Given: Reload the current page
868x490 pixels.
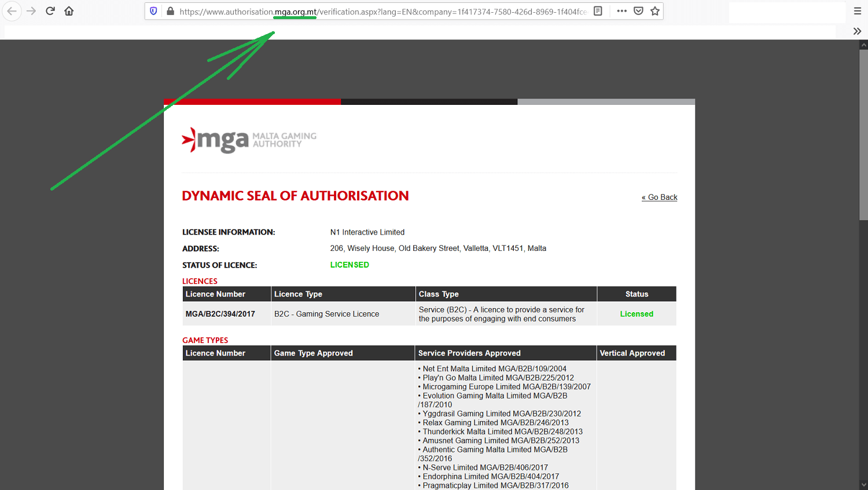Looking at the screenshot, I should click(x=50, y=11).
